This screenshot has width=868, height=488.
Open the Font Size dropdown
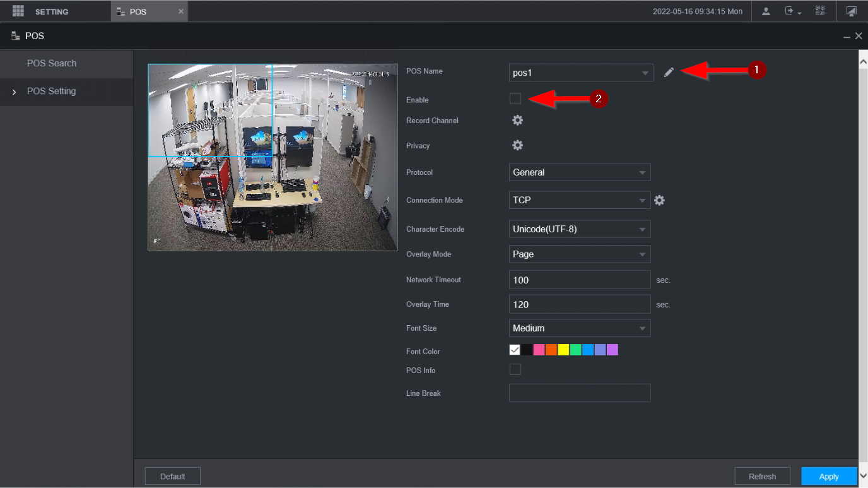(x=579, y=328)
